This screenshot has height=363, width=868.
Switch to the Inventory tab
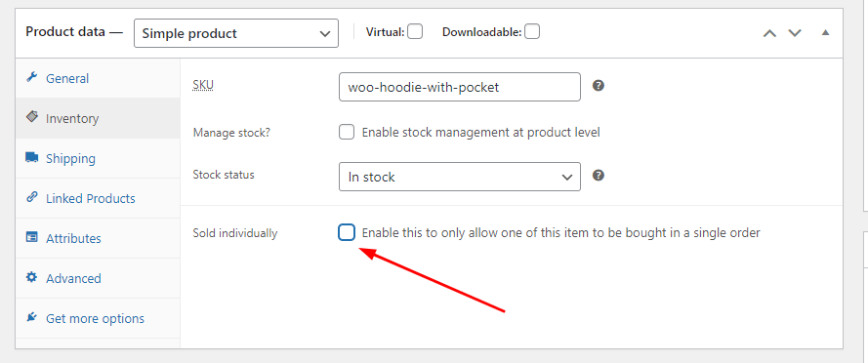[x=98, y=118]
